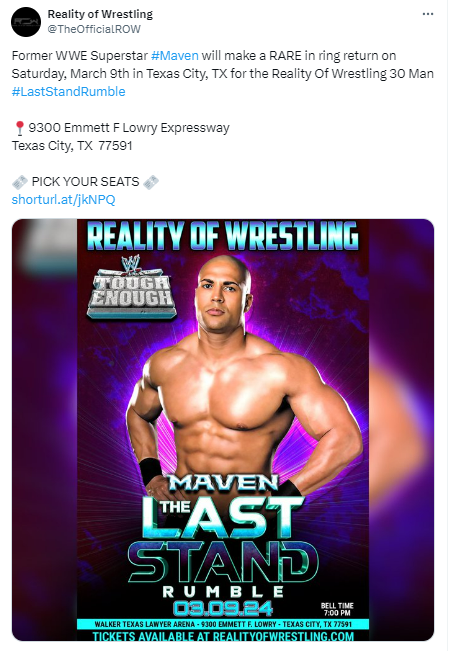Click the 03.09.24 date on poster

[223, 608]
